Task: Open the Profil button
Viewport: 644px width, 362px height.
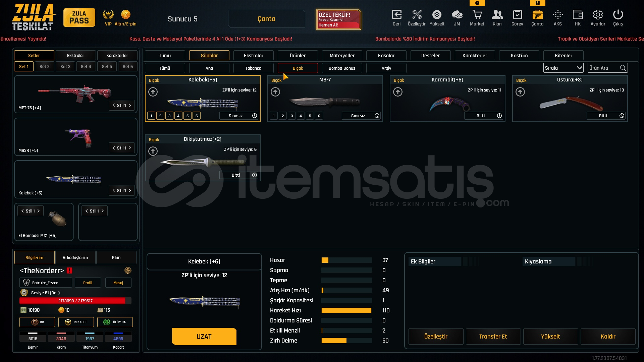Action: 88,283
